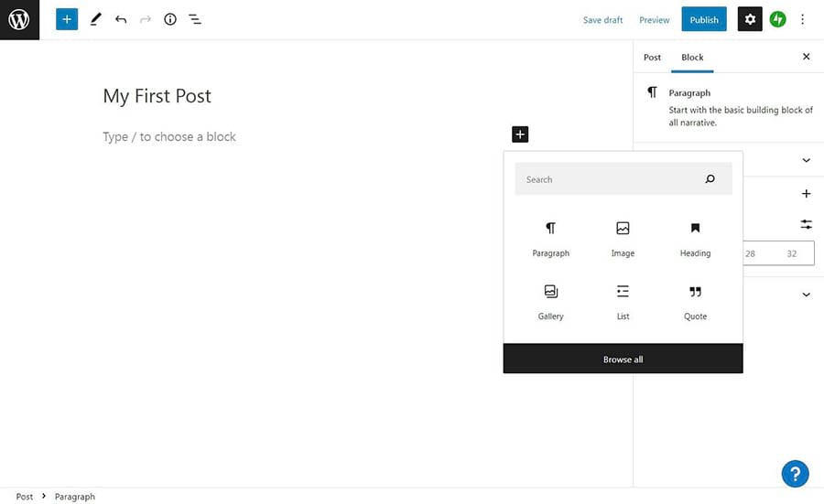Viewport: 824px width, 504px height.
Task: Click the Save draft link
Action: click(602, 20)
